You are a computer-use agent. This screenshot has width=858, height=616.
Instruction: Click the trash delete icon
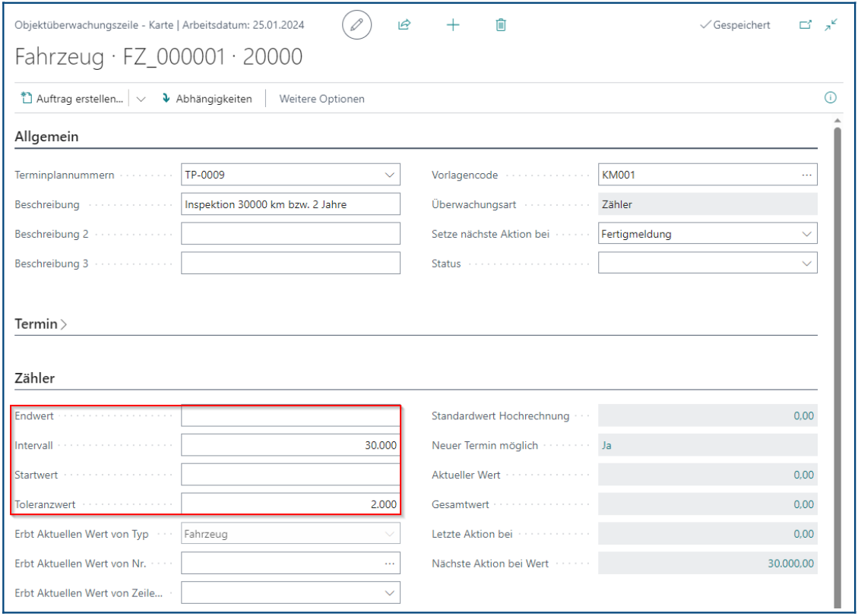coord(501,24)
